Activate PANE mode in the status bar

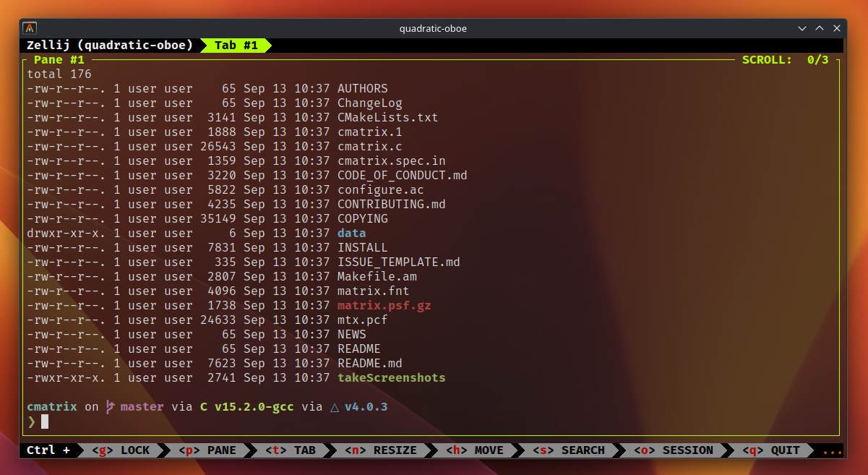click(x=207, y=450)
